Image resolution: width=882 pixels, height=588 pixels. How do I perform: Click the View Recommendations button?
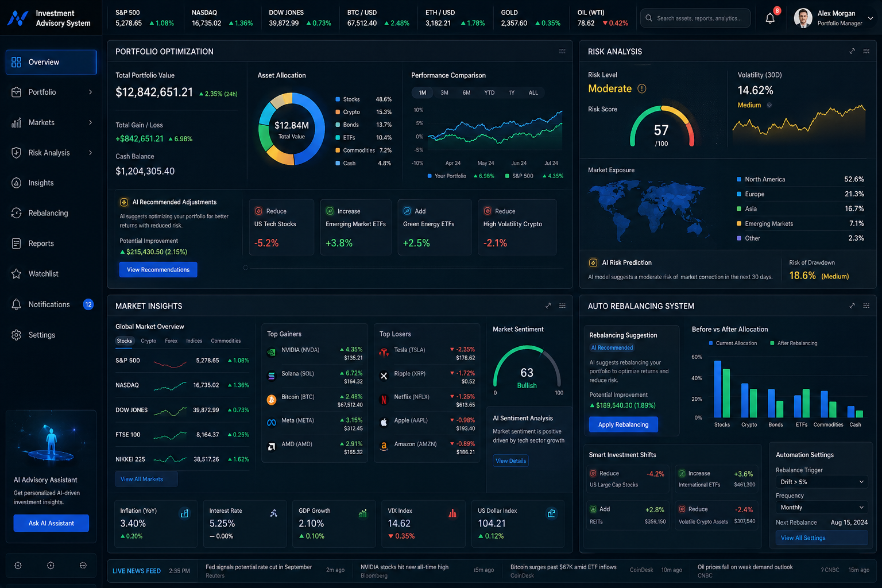click(x=158, y=270)
